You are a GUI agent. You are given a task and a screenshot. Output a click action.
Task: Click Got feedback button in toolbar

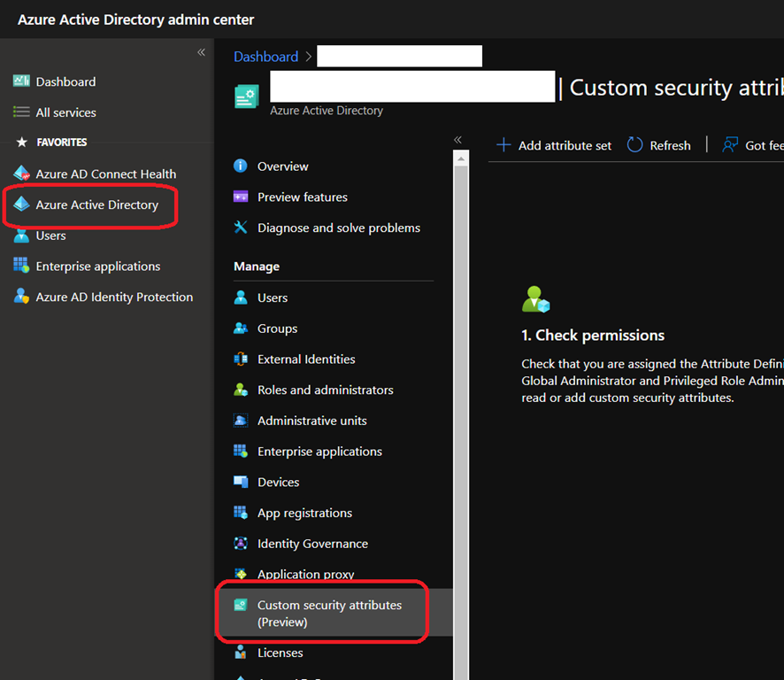pyautogui.click(x=752, y=145)
